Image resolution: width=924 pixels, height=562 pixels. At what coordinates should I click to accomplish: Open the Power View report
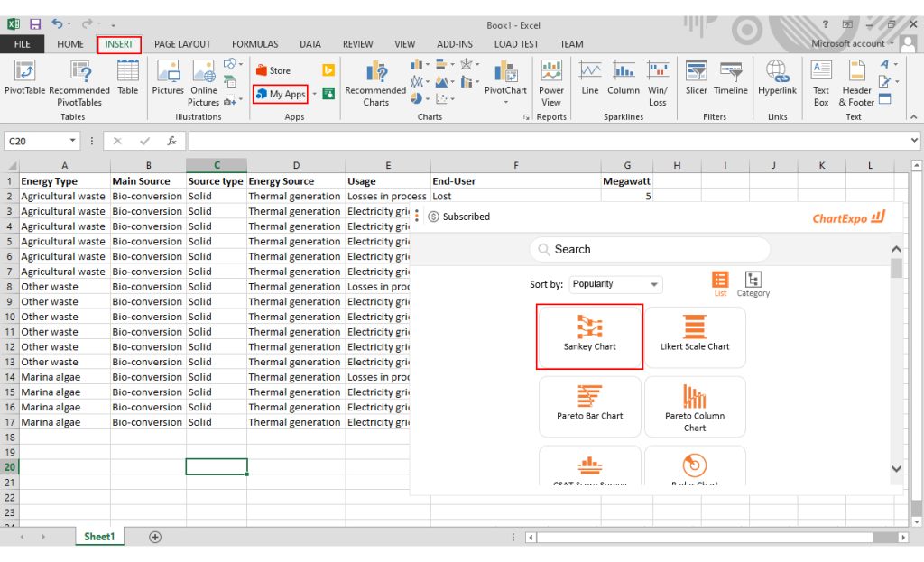tap(550, 82)
